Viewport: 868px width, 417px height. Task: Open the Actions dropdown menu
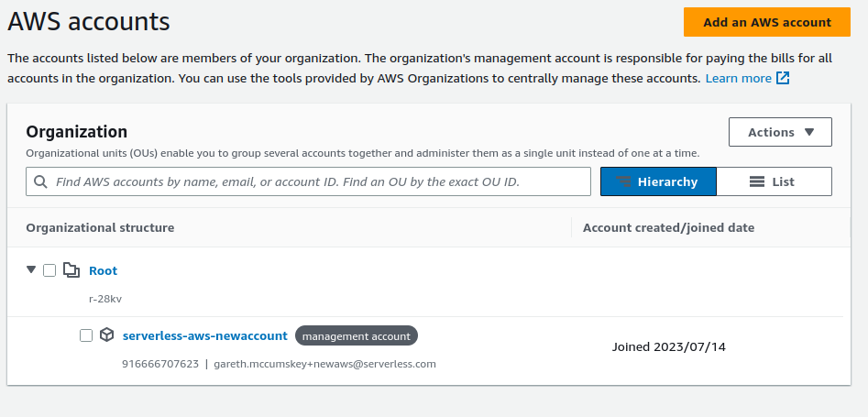coord(780,132)
